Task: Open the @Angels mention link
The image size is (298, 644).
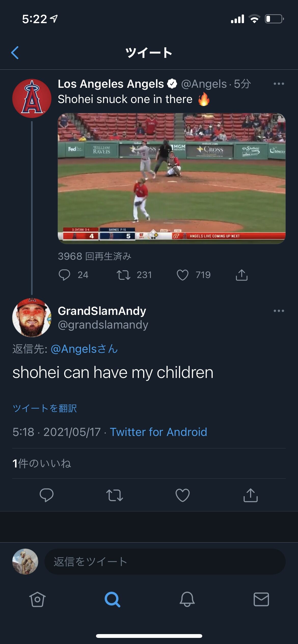Action: (84, 349)
